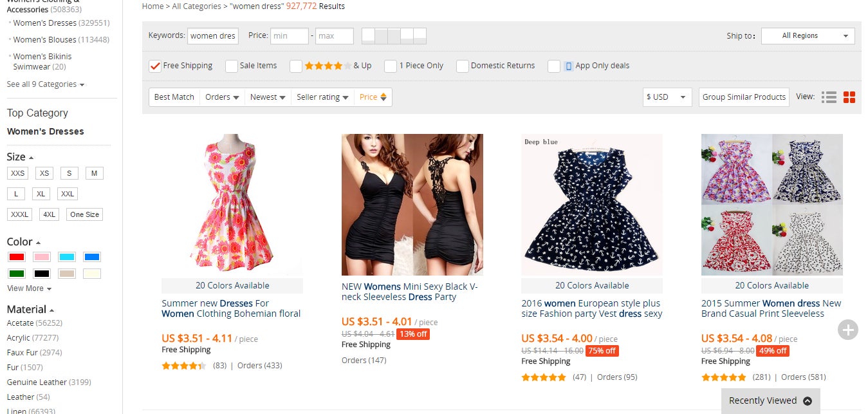Collapse the Material filter section
This screenshot has width=868, height=414.
pos(30,310)
